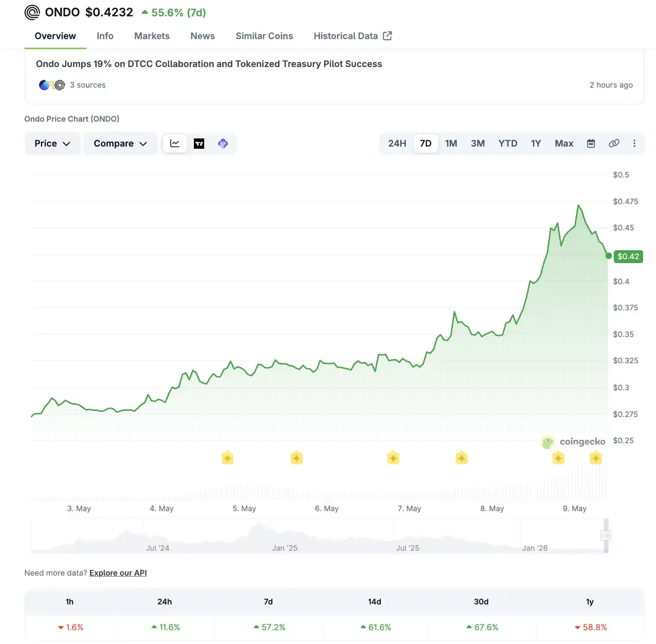Click the news source avatars icon
The image size is (656, 644).
coord(52,85)
